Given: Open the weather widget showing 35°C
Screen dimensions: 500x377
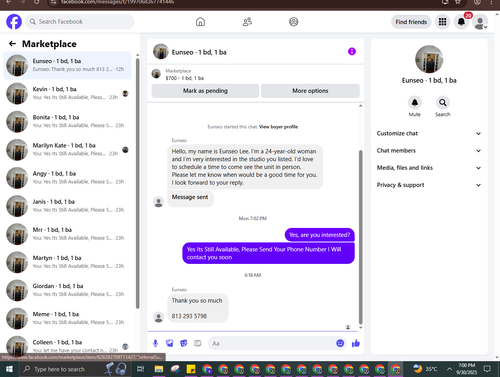Looking at the screenshot, I should (425, 369).
